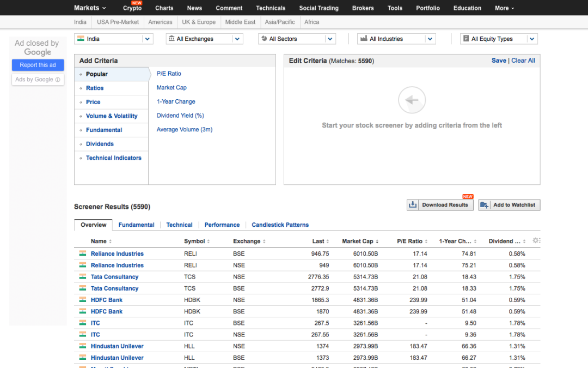Click the download icon beside Download Results
The width and height of the screenshot is (588, 368).
coord(413,204)
